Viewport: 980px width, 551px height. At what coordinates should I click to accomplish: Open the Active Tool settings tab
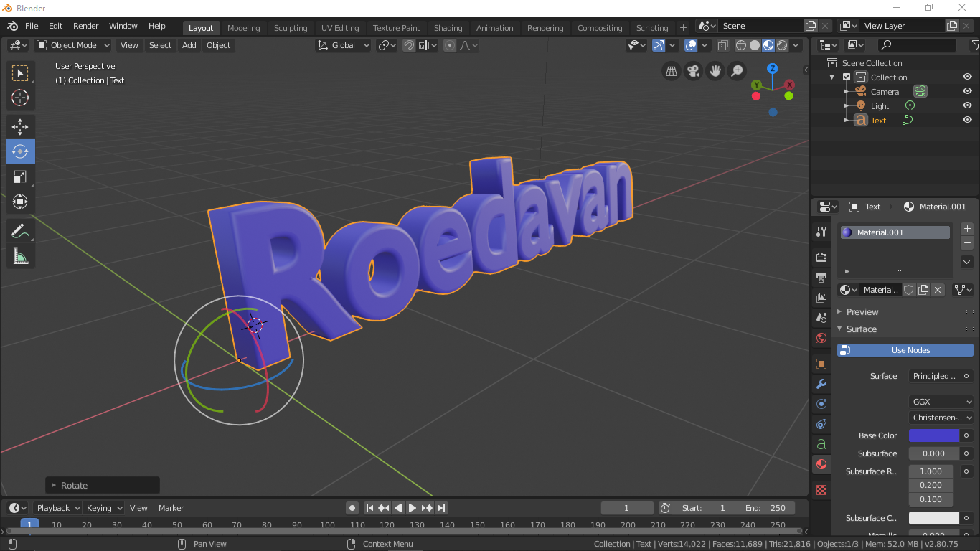[x=821, y=232]
